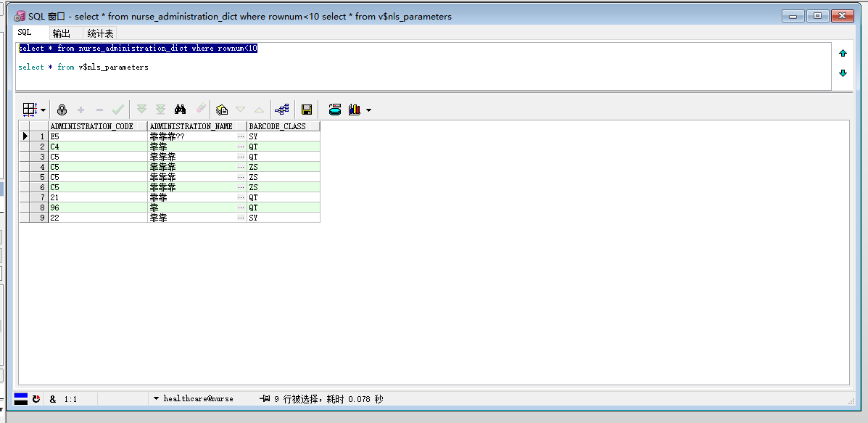The image size is (868, 423).
Task: Click the BARCODE_CLASS cell ZS in row 4
Action: point(284,167)
